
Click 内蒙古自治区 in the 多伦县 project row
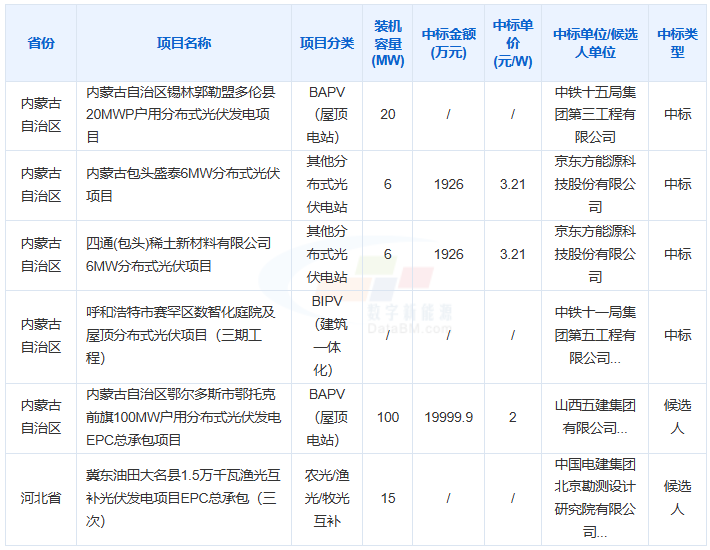[x=41, y=115]
